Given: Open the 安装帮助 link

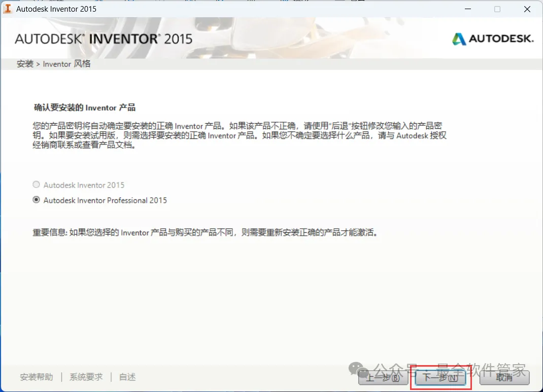Looking at the screenshot, I should (37, 377).
